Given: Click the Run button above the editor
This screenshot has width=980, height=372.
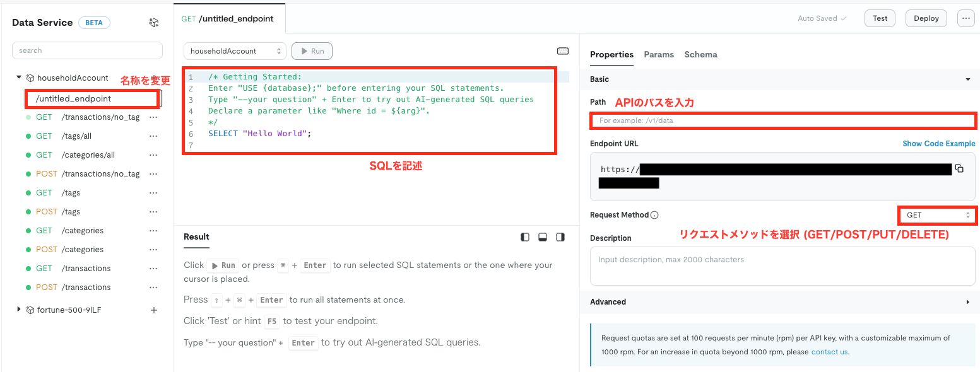Looking at the screenshot, I should [312, 51].
